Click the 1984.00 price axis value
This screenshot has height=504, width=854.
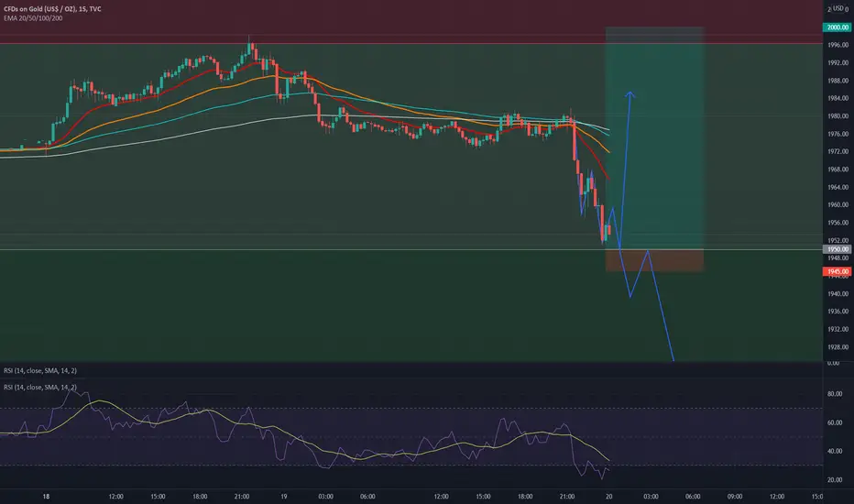(838, 98)
